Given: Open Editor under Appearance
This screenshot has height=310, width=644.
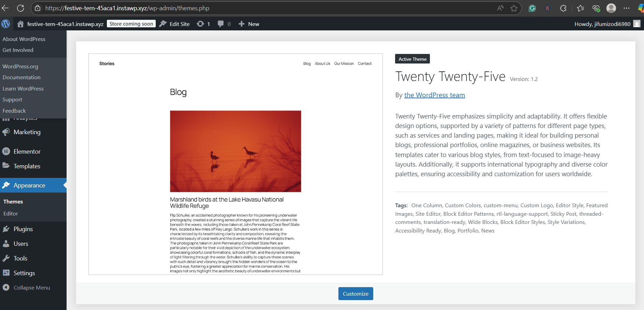Looking at the screenshot, I should (11, 213).
